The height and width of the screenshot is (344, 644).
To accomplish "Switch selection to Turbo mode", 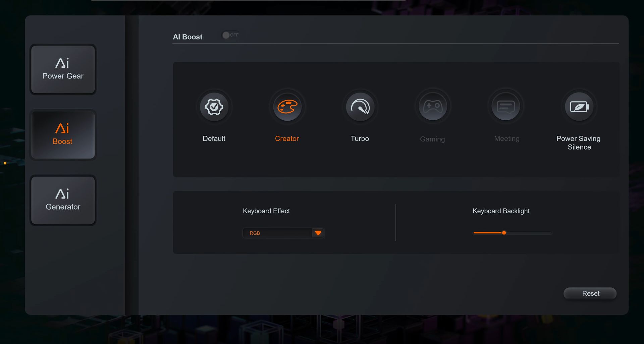I will tap(360, 107).
